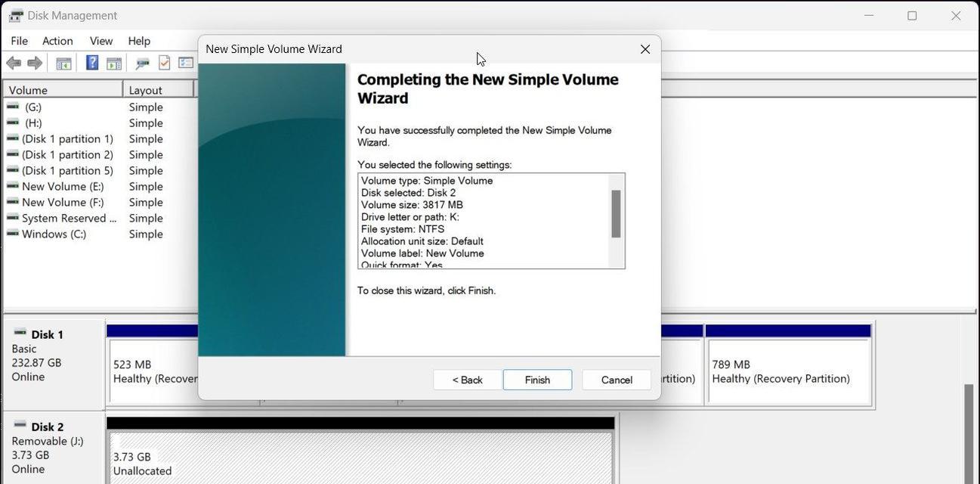
Task: Click the Show/Hide Console Tree icon
Action: tap(63, 64)
